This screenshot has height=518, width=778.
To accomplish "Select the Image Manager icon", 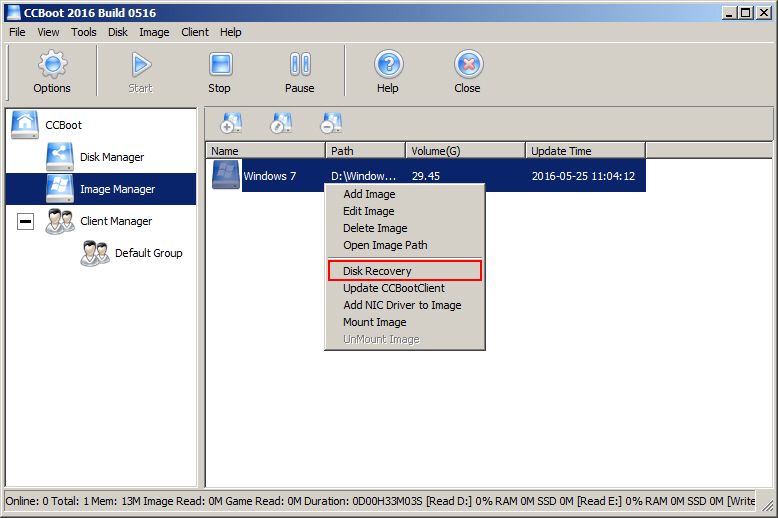I will 60,189.
